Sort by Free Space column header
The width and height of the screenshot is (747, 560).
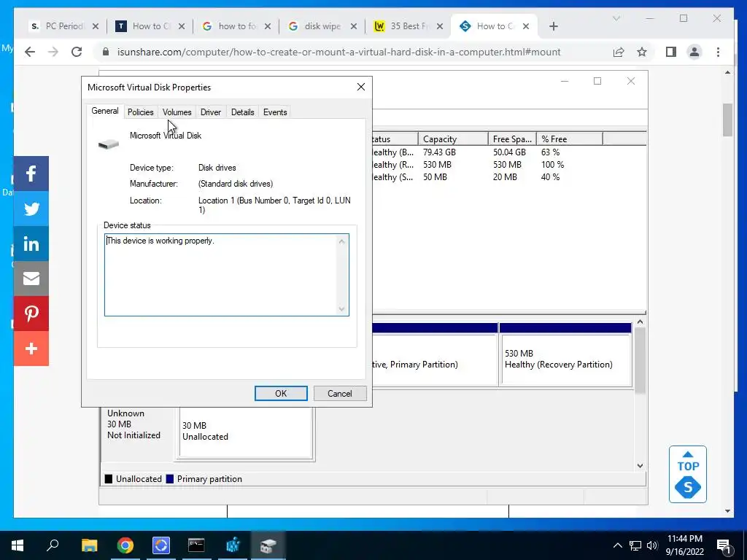point(512,139)
